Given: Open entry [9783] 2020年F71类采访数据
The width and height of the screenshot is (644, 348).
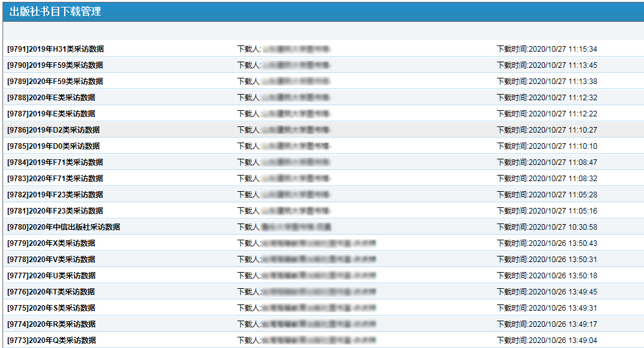Looking at the screenshot, I should click(55, 179).
